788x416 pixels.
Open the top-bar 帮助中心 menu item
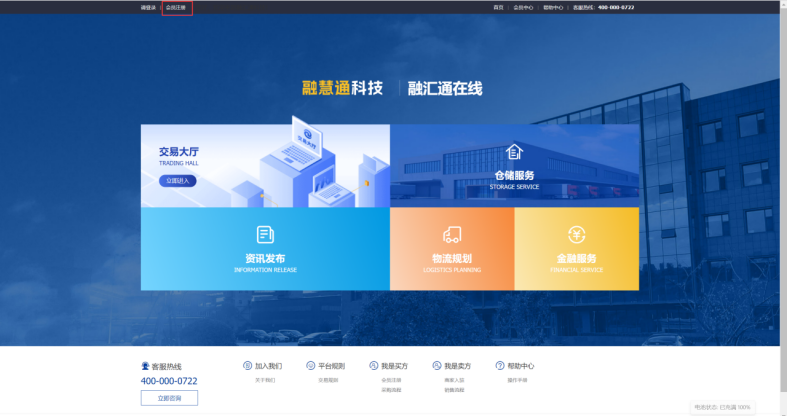pyautogui.click(x=553, y=8)
